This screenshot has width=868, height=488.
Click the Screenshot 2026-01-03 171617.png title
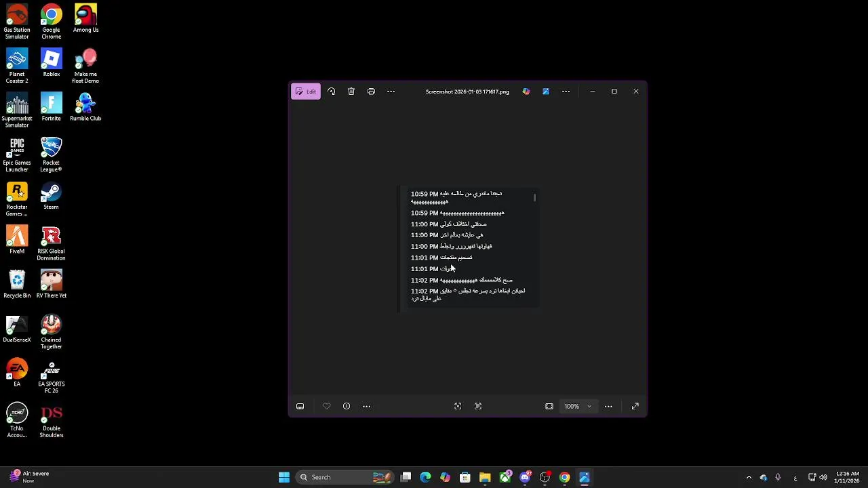pos(467,91)
